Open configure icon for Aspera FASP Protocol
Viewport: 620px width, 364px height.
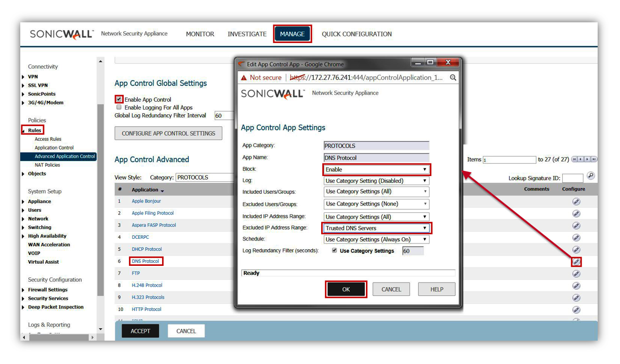pos(576,226)
